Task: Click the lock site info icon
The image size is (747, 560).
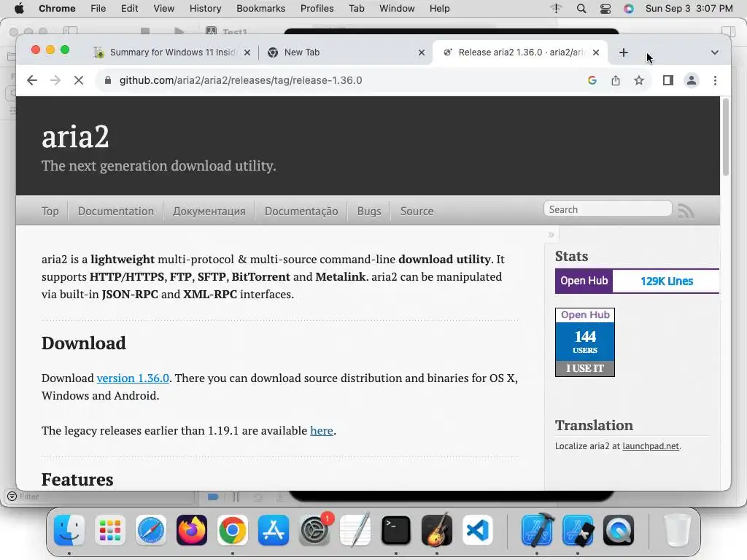Action: (x=108, y=80)
